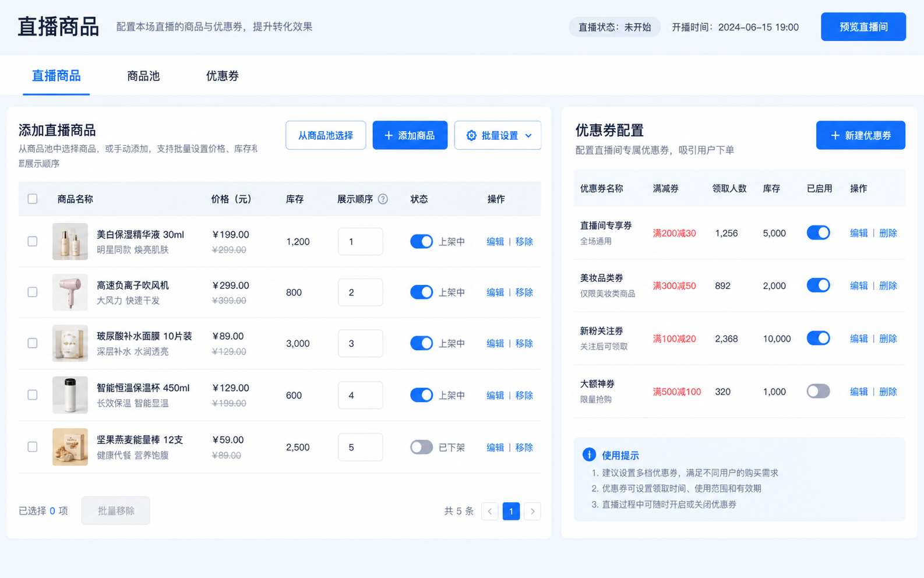Viewport: 924px width, 578px height.
Task: Open the 高速负离子吹风机 product thumbnail
Action: tap(70, 292)
